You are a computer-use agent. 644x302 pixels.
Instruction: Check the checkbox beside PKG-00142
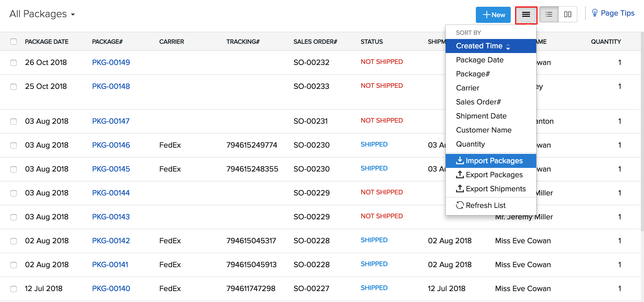pyautogui.click(x=14, y=241)
